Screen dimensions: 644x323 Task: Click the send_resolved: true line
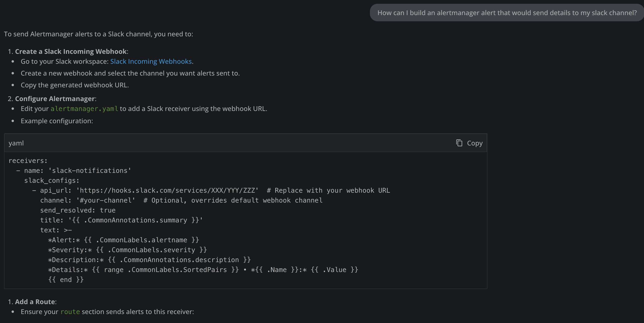pyautogui.click(x=78, y=210)
